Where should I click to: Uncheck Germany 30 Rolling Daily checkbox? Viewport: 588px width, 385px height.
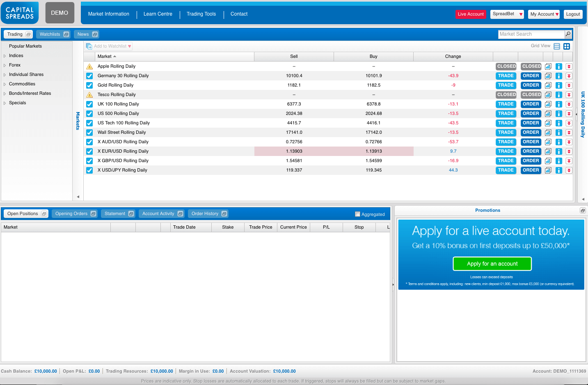click(x=89, y=76)
